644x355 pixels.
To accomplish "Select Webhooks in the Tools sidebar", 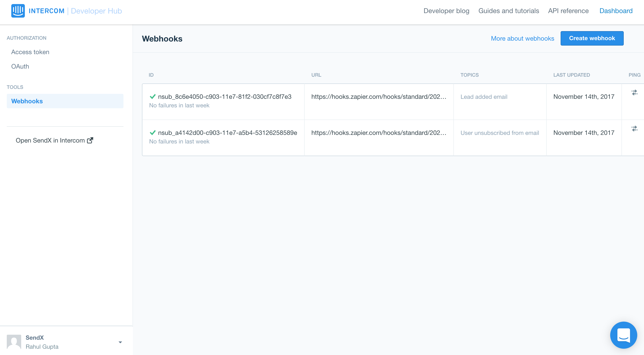I will (27, 101).
